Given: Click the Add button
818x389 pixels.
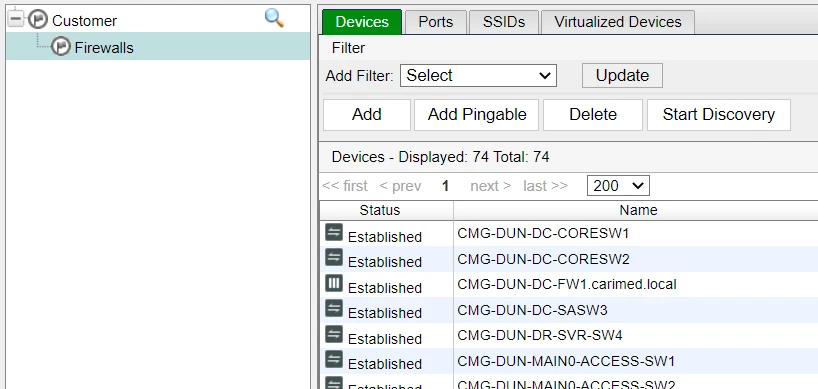Looking at the screenshot, I should 367,115.
